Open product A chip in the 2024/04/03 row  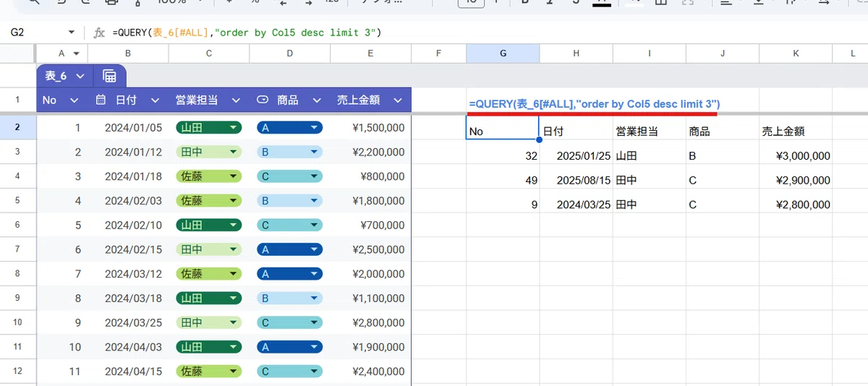point(289,348)
